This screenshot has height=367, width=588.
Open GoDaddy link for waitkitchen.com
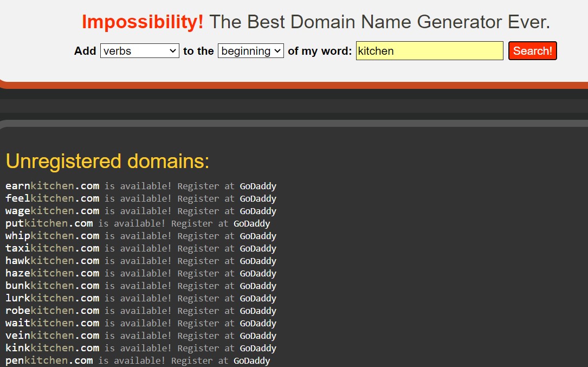(258, 323)
